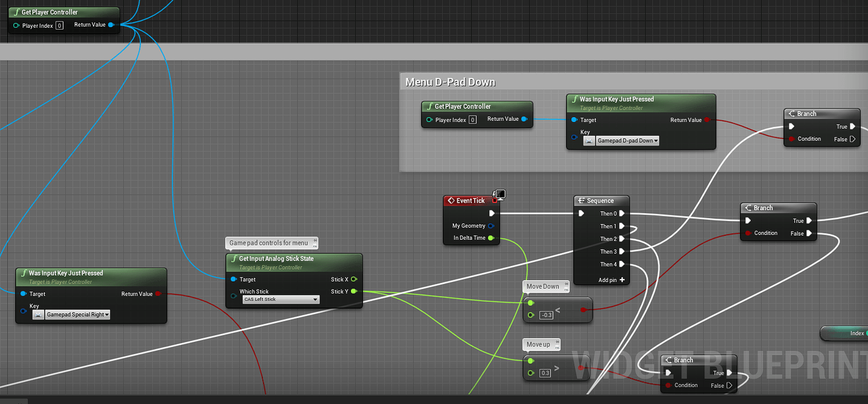
Task: Click Key pin of Gamepad D-pad Down key check
Action: click(574, 136)
